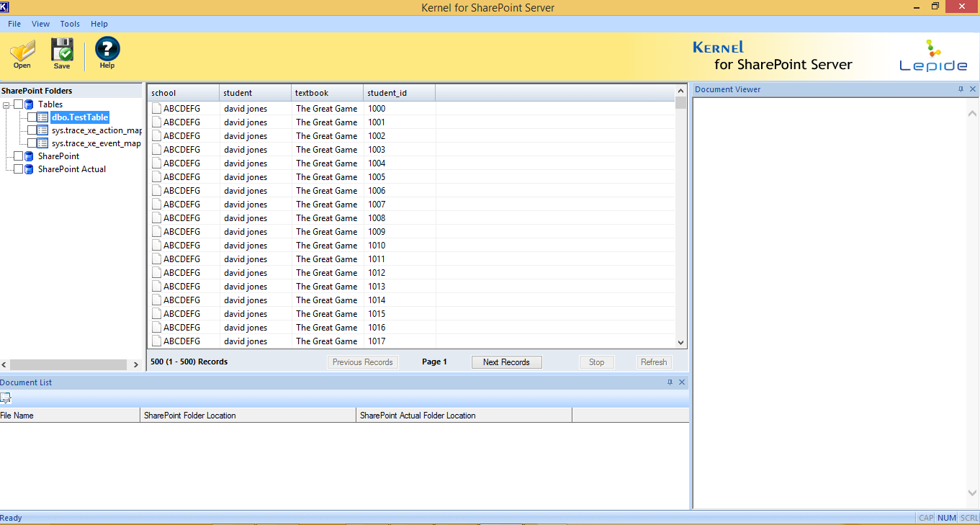Screen dimensions: 980x525
Task: Click the Stop button
Action: [597, 362]
